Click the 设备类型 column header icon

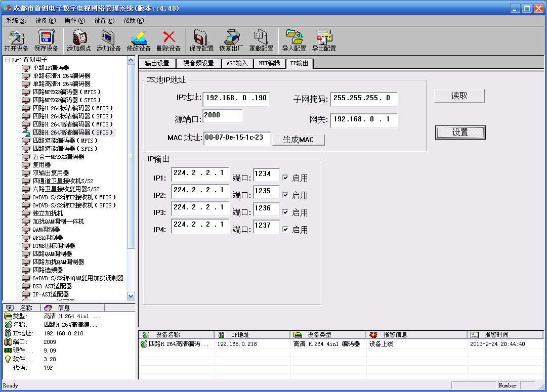pos(298,335)
